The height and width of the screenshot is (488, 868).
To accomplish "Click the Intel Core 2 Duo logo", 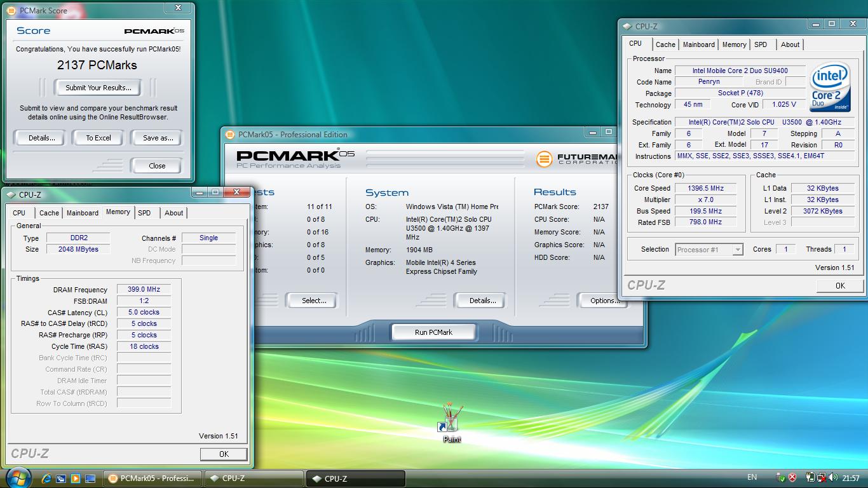I will [830, 86].
